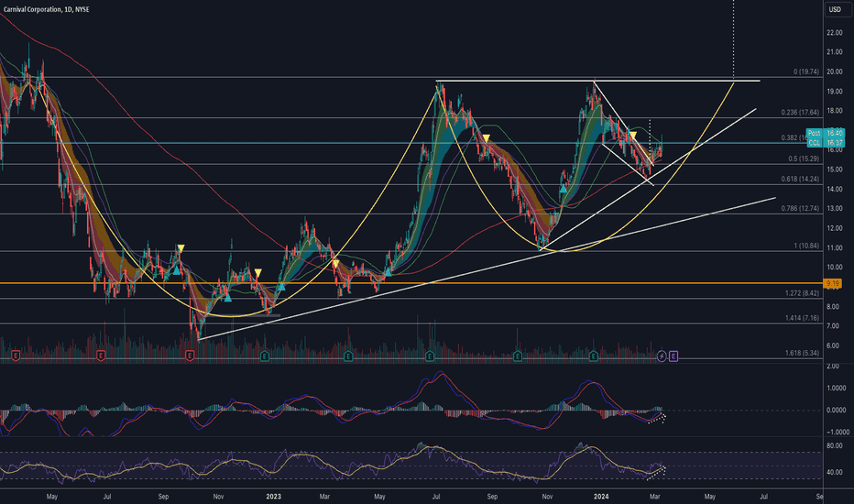Select the yellow down-triangle signal near August 2023
Screen dimensions: 854x504
[x=487, y=138]
